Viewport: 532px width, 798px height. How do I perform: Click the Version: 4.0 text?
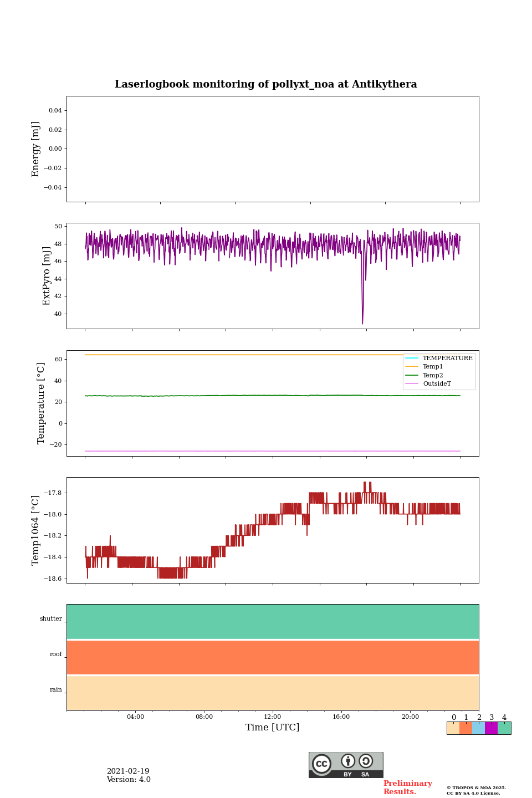129,779
